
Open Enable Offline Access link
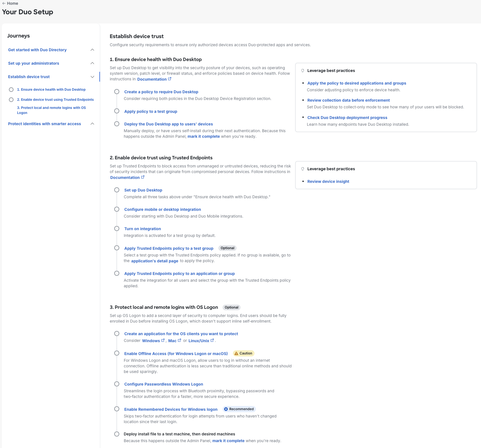176,354
